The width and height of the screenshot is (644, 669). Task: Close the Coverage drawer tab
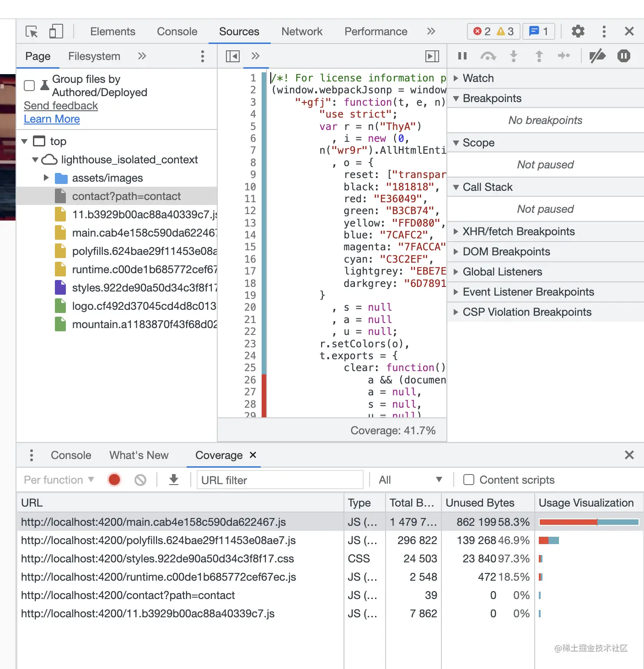click(x=253, y=455)
